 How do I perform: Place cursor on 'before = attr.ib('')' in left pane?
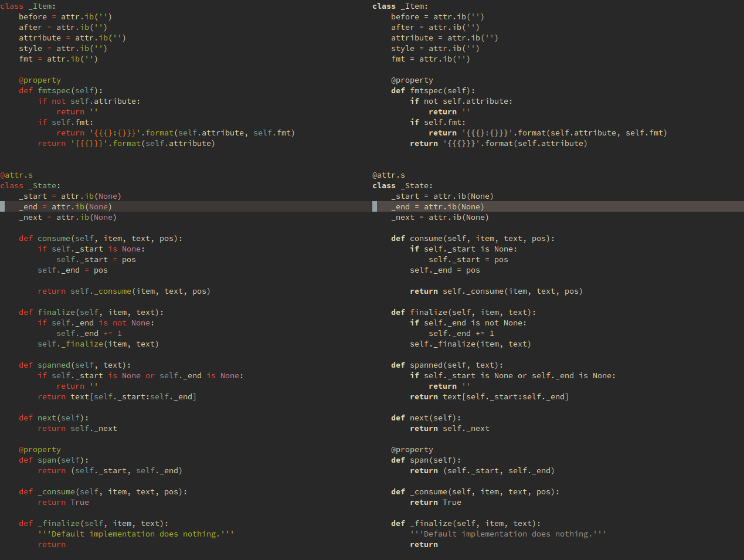point(65,17)
